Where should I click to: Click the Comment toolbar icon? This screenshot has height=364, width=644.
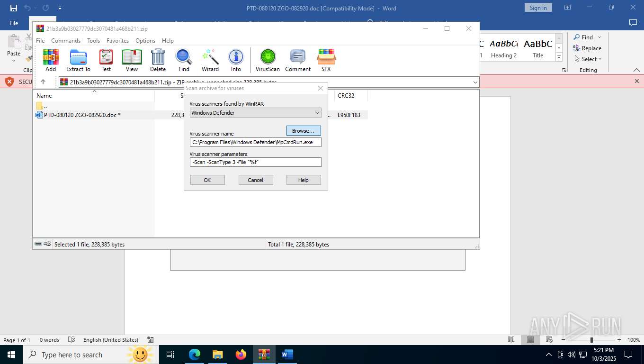coord(298,60)
